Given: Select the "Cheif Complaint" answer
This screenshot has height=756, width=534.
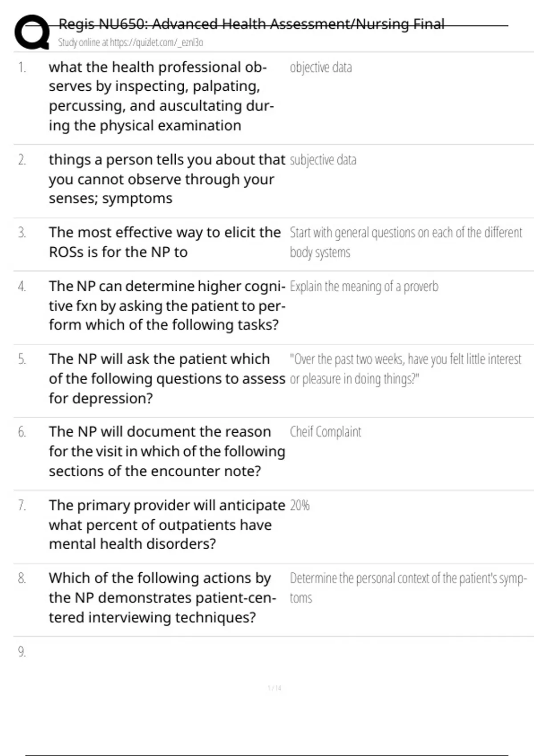Looking at the screenshot, I should pyautogui.click(x=325, y=432).
